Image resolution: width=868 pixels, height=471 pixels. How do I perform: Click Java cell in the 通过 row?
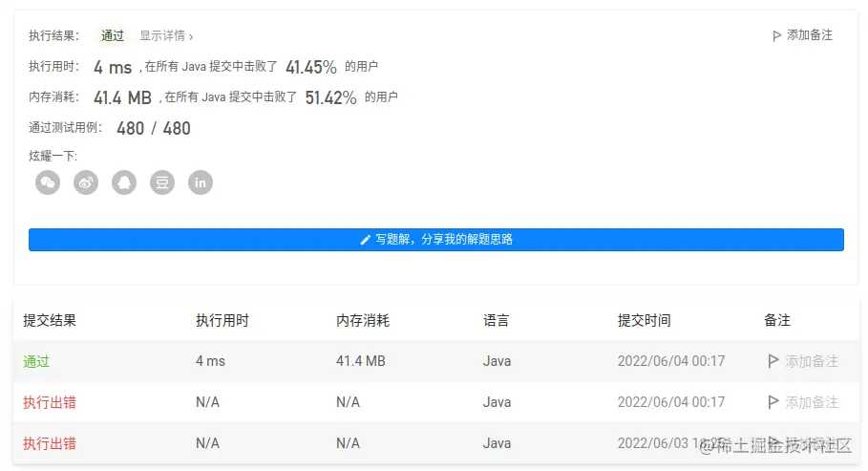click(x=497, y=361)
